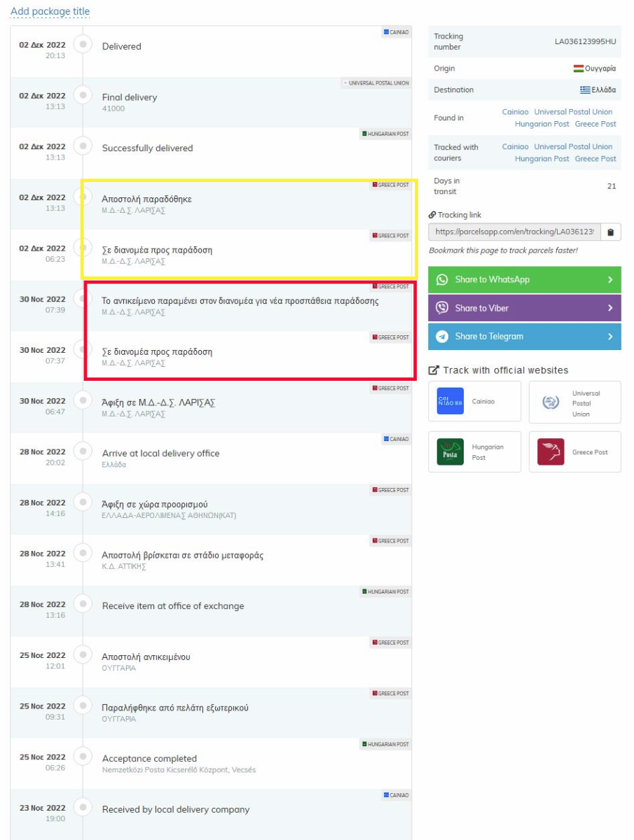Click Hungarian Post in Tracked with couriers
Image resolution: width=634 pixels, height=840 pixels.
542,159
